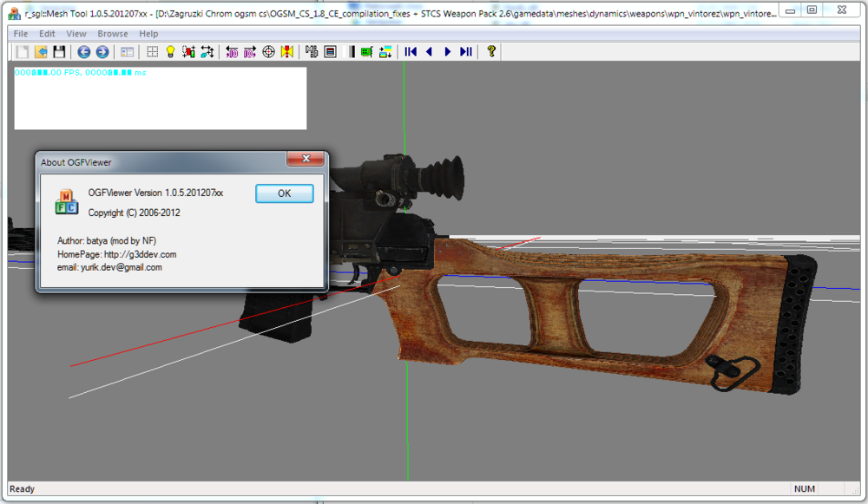Go back with the blue left arrow
Image resolution: width=868 pixels, height=504 pixels.
pyautogui.click(x=84, y=52)
